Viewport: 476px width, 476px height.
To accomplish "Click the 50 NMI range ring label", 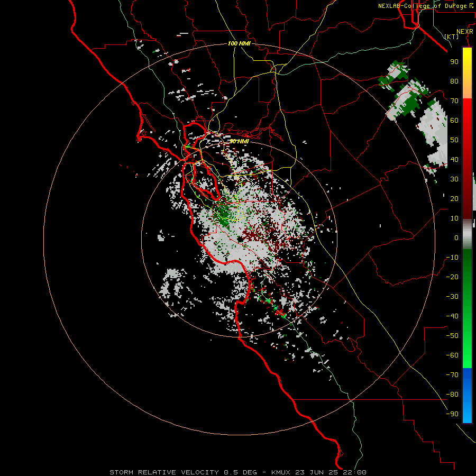I will pos(239,141).
